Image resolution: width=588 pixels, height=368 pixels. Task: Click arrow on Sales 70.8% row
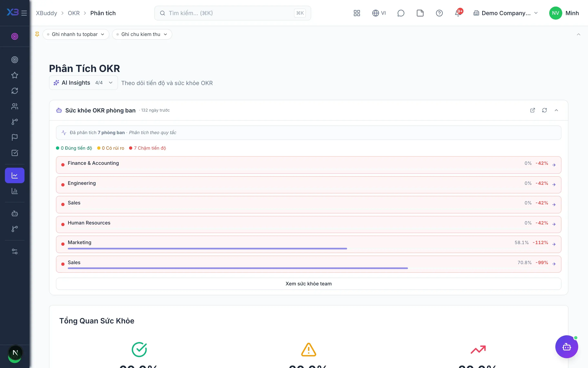tap(554, 264)
